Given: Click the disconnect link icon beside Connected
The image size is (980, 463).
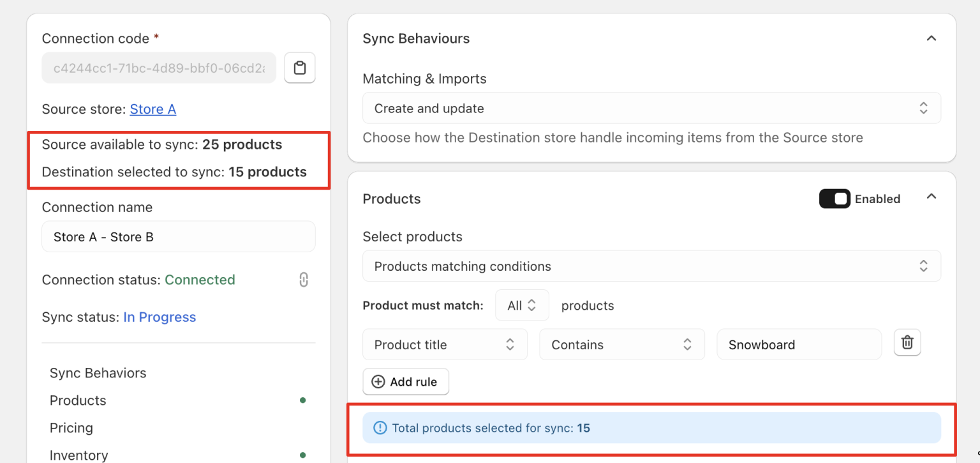Looking at the screenshot, I should click(304, 280).
